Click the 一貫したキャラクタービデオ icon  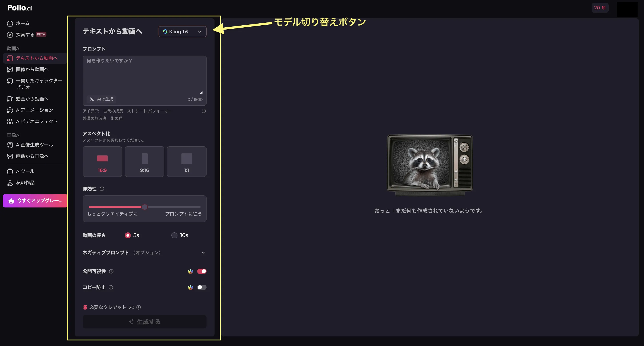pos(10,81)
